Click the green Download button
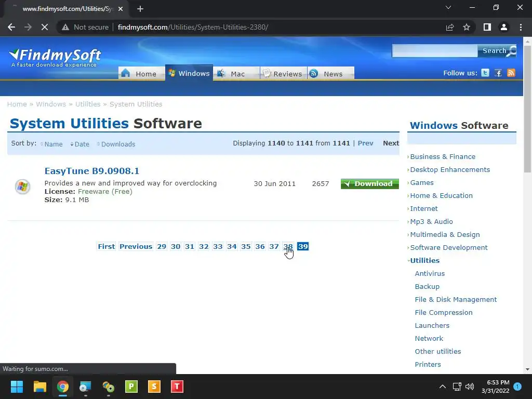The width and height of the screenshot is (532, 399). pos(370,183)
